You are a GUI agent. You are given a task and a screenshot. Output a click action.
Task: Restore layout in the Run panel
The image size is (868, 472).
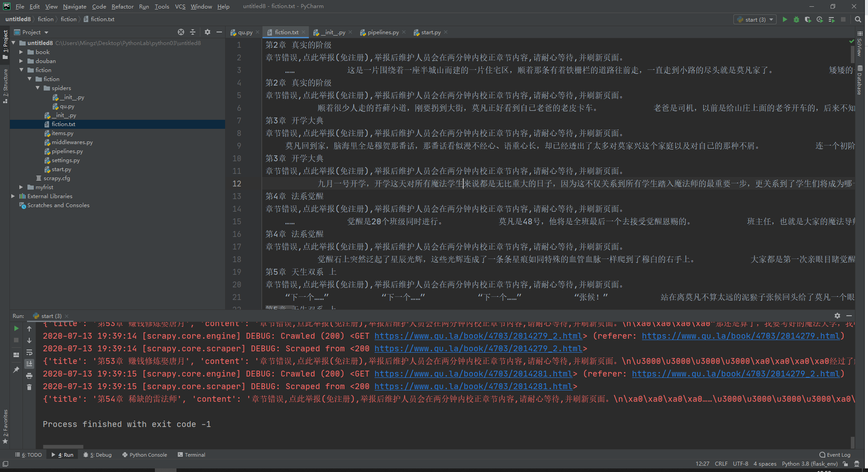point(16,354)
